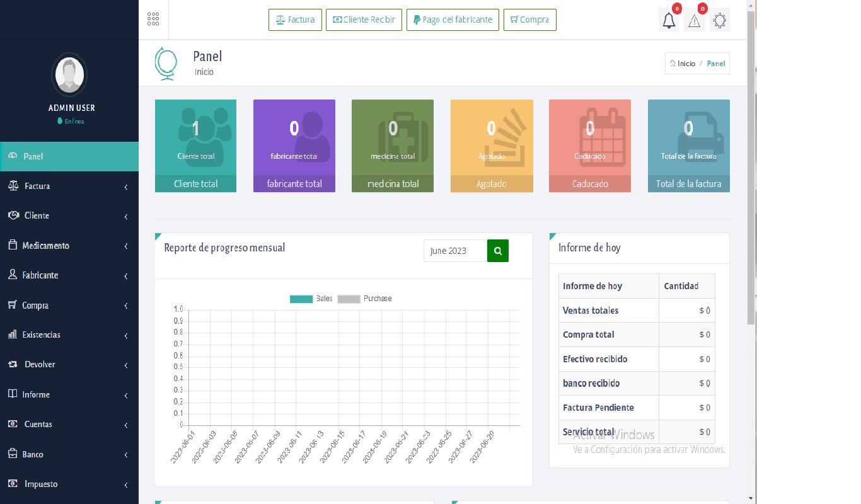
Task: Click the Banco sidebar icon
Action: coord(13,454)
